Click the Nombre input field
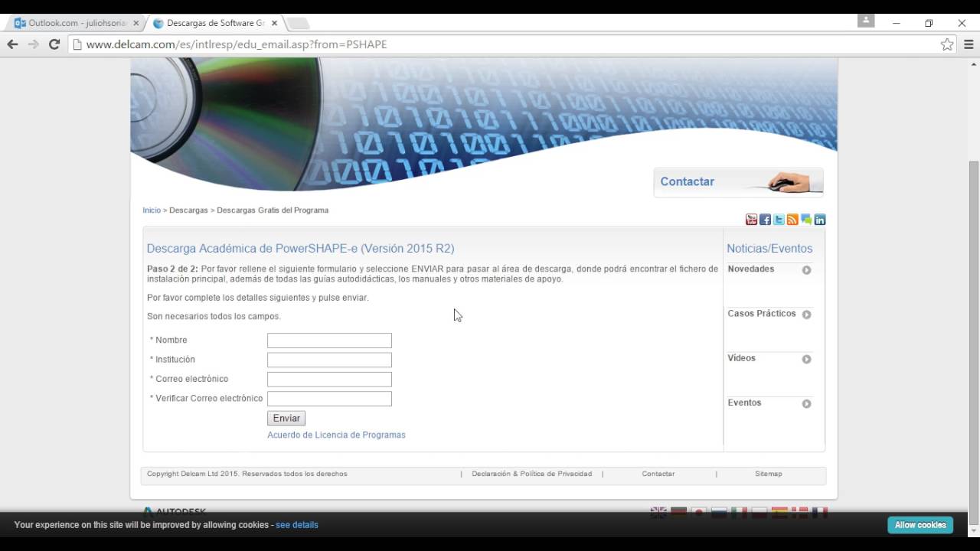Image resolution: width=980 pixels, height=551 pixels. (329, 341)
